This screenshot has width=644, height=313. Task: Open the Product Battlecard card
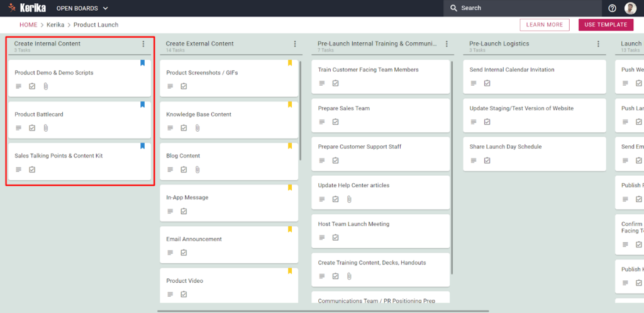[80, 120]
